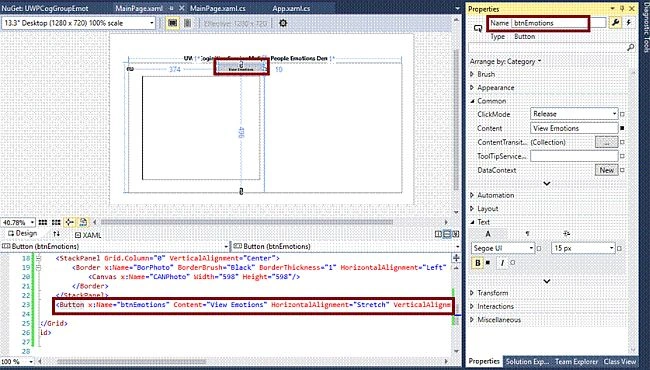The width and height of the screenshot is (650, 370).
Task: Show advanced Common properties chevron
Action: click(547, 183)
